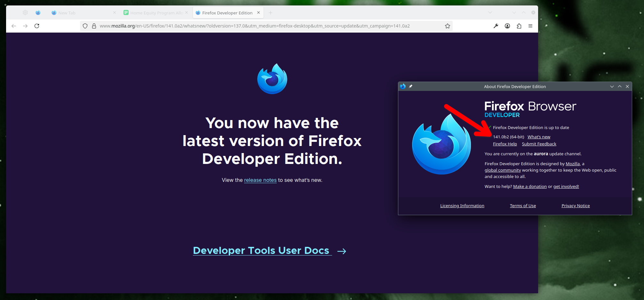The width and height of the screenshot is (644, 300).
Task: Open the Privacy Notice link
Action: 576,206
